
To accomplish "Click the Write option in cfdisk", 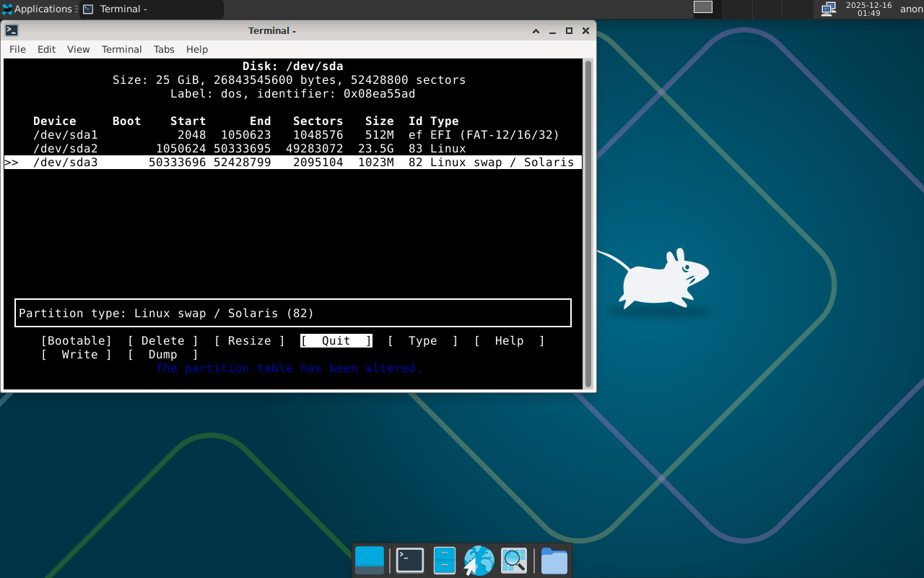I will pyautogui.click(x=77, y=355).
